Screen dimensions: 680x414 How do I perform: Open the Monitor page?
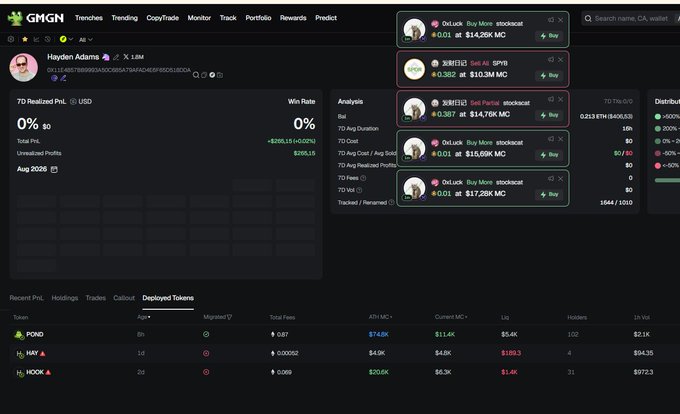click(199, 18)
